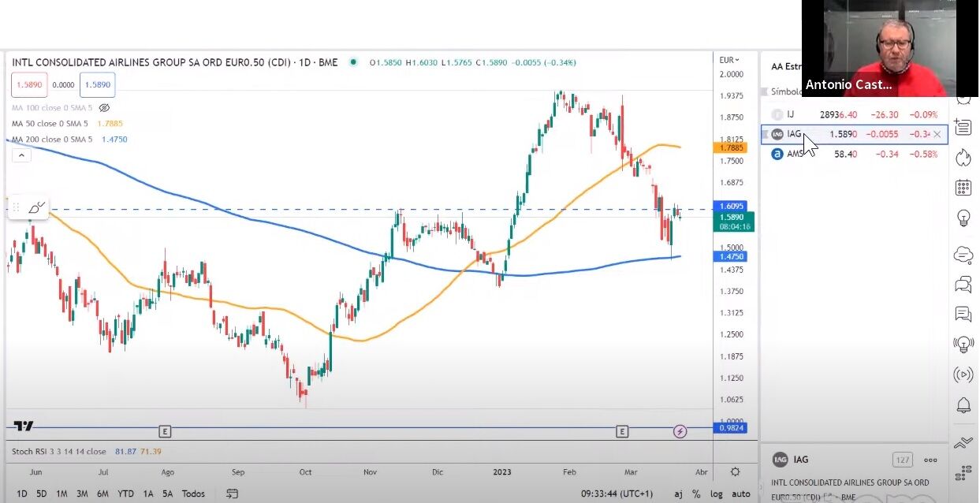The image size is (980, 503).
Task: Open the calendar icon in right sidebar
Action: [x=963, y=188]
